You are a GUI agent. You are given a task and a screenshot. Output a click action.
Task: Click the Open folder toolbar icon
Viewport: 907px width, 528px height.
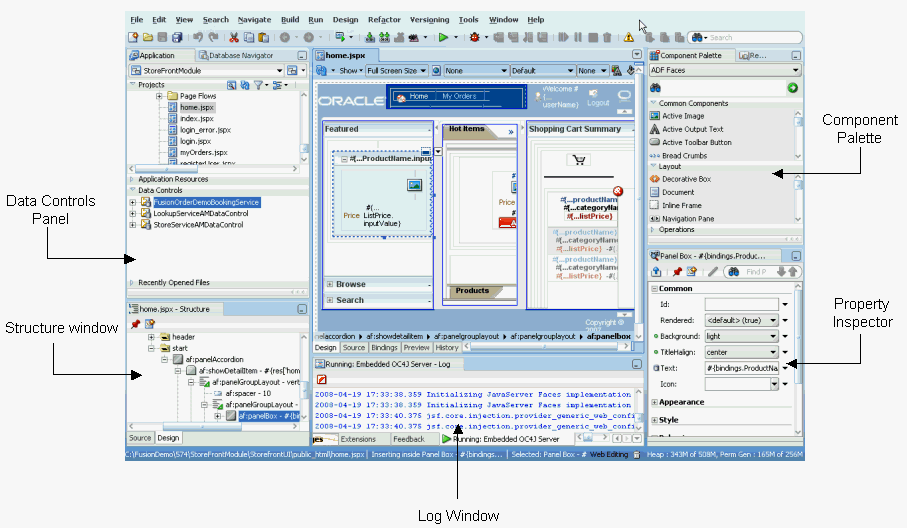(148, 38)
